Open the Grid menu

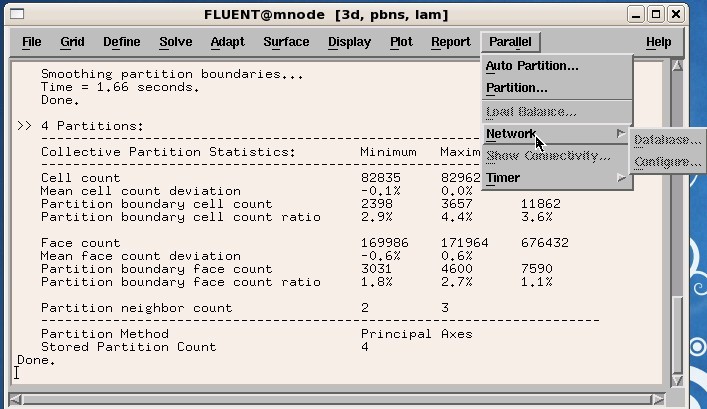(72, 42)
